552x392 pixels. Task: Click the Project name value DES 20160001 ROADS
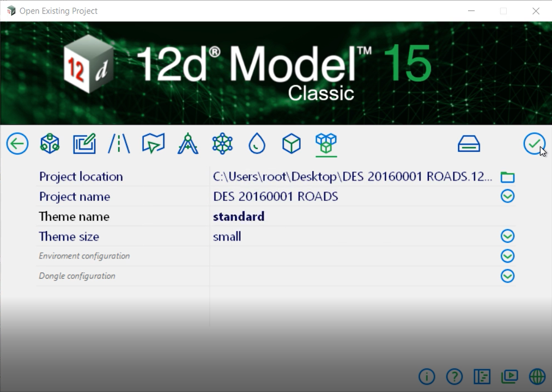pyautogui.click(x=276, y=197)
